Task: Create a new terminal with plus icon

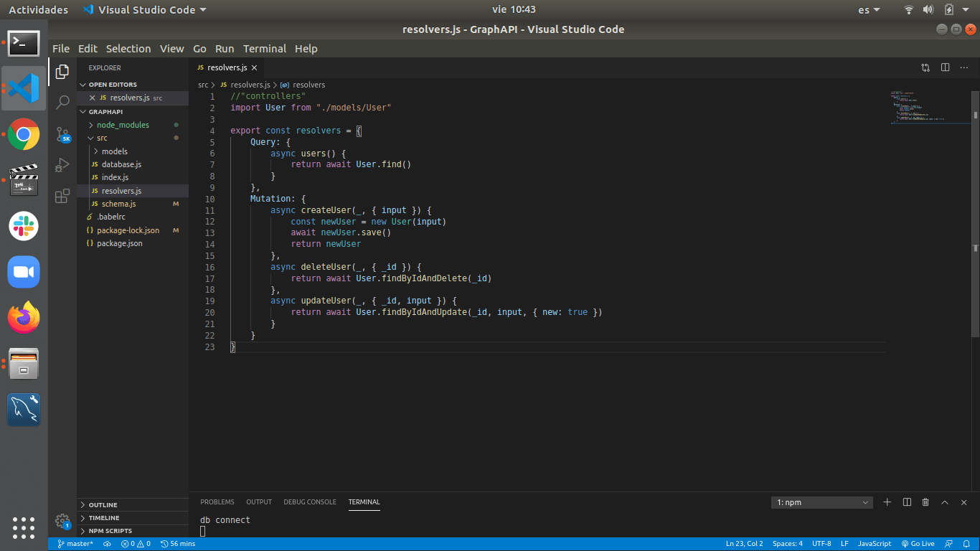Action: (x=887, y=502)
